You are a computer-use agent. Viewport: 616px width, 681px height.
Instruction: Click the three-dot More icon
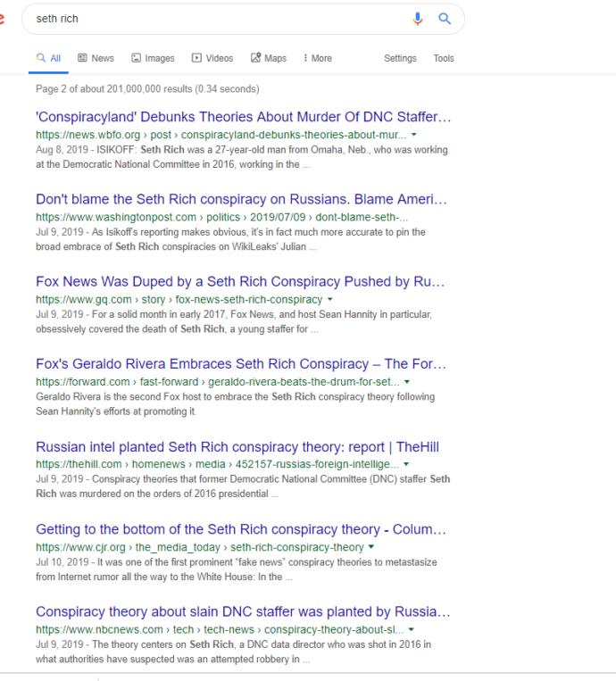point(305,58)
